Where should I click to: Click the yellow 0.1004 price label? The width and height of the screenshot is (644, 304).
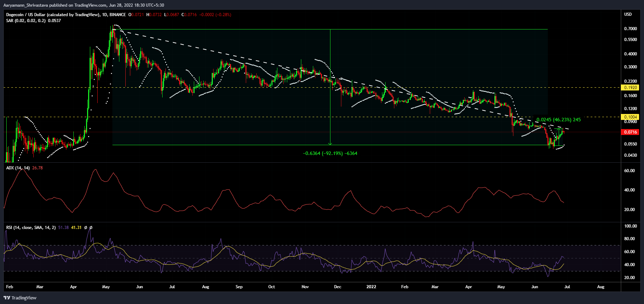click(x=630, y=117)
